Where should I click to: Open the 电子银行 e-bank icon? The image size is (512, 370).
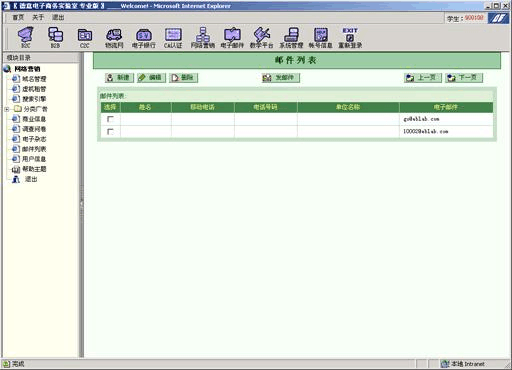(144, 37)
